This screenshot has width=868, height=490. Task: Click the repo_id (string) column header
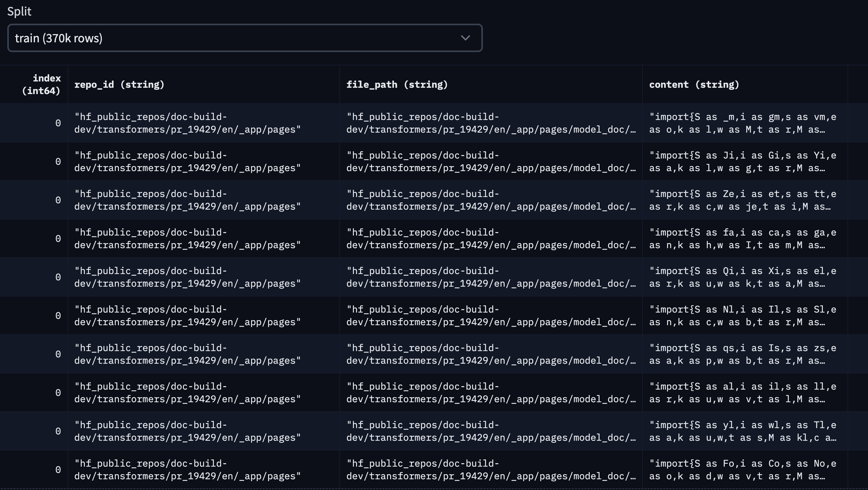119,84
